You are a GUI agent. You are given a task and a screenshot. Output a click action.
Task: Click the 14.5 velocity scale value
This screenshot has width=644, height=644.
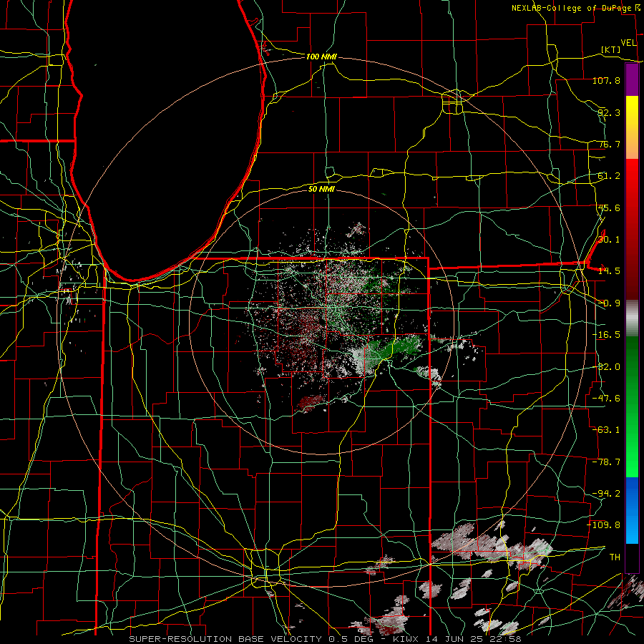coord(609,271)
